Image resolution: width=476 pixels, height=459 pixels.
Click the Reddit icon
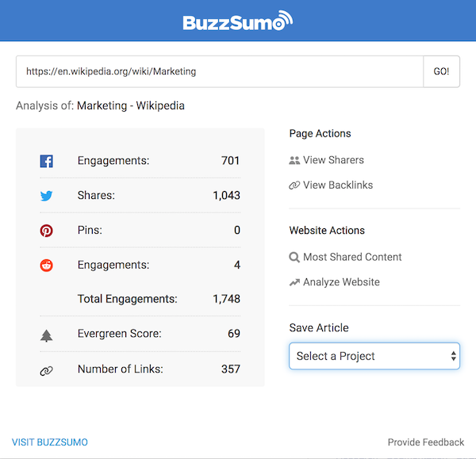46,265
